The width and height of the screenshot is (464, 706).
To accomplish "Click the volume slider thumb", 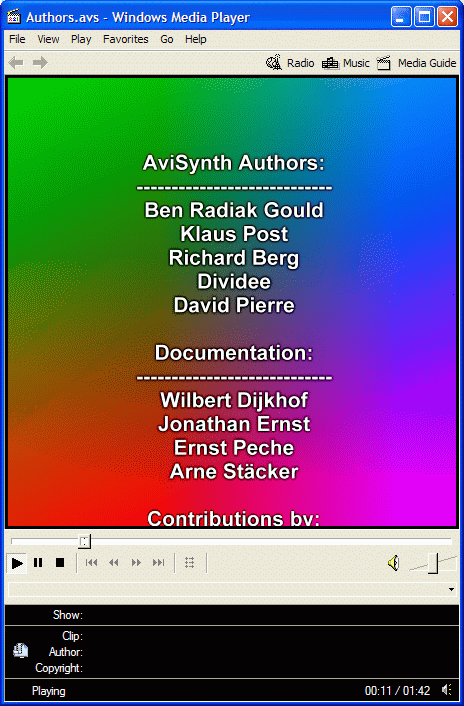I will [x=433, y=563].
